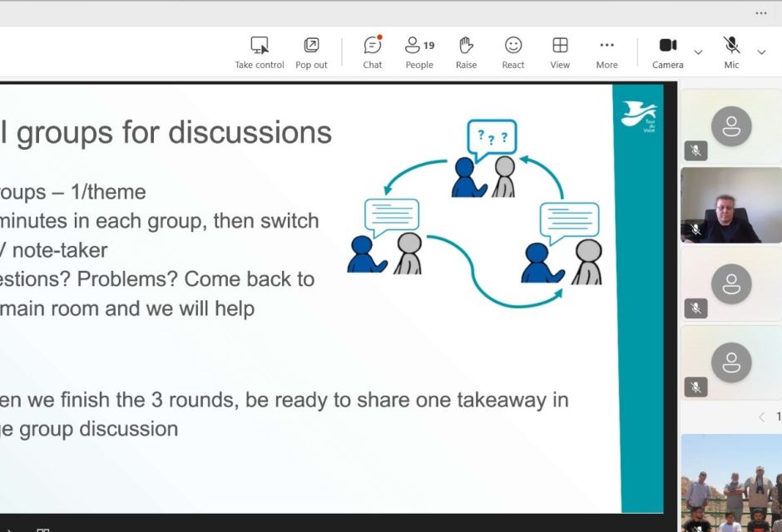Click muted mic icon on top participant tile
This screenshot has width=782, height=532.
(x=696, y=150)
